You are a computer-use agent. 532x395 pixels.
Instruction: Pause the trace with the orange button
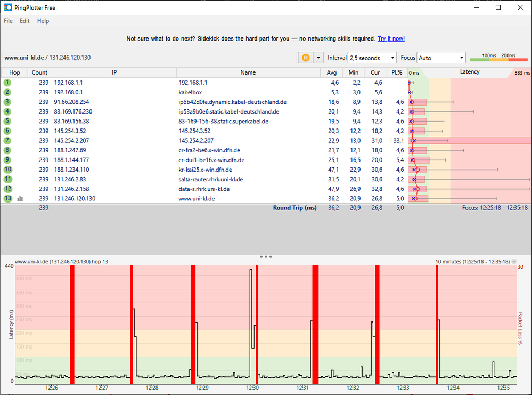pos(306,58)
